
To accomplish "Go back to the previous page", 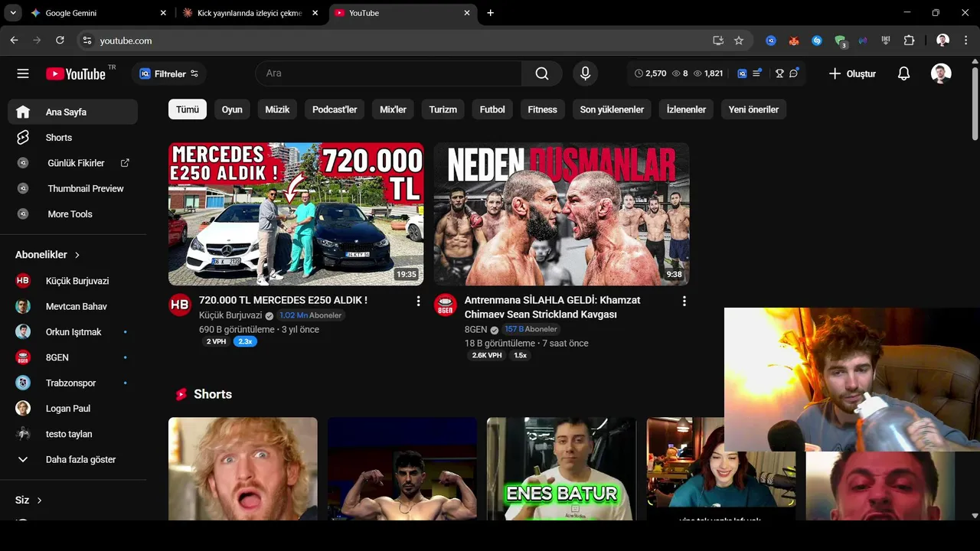I will (15, 41).
